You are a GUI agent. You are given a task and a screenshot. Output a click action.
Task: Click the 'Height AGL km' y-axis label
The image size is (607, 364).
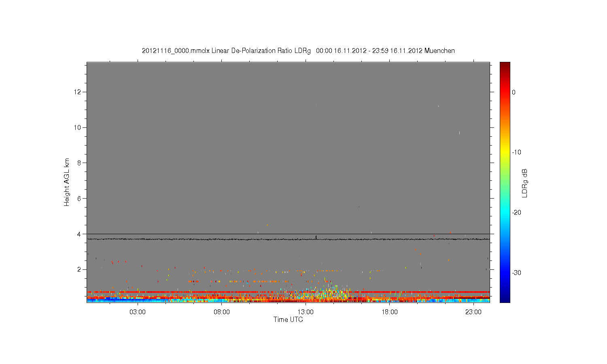point(67,182)
